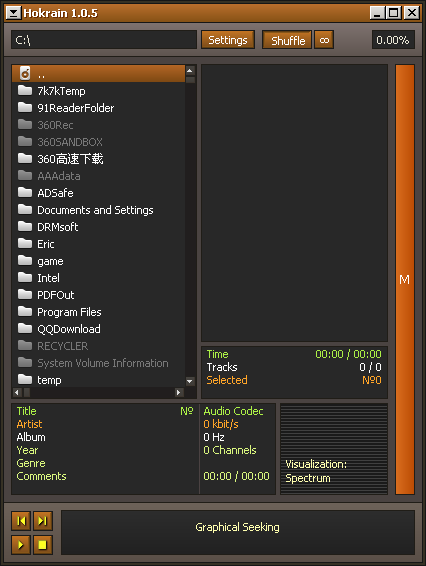Click the Selected №0 row

pyautogui.click(x=294, y=380)
